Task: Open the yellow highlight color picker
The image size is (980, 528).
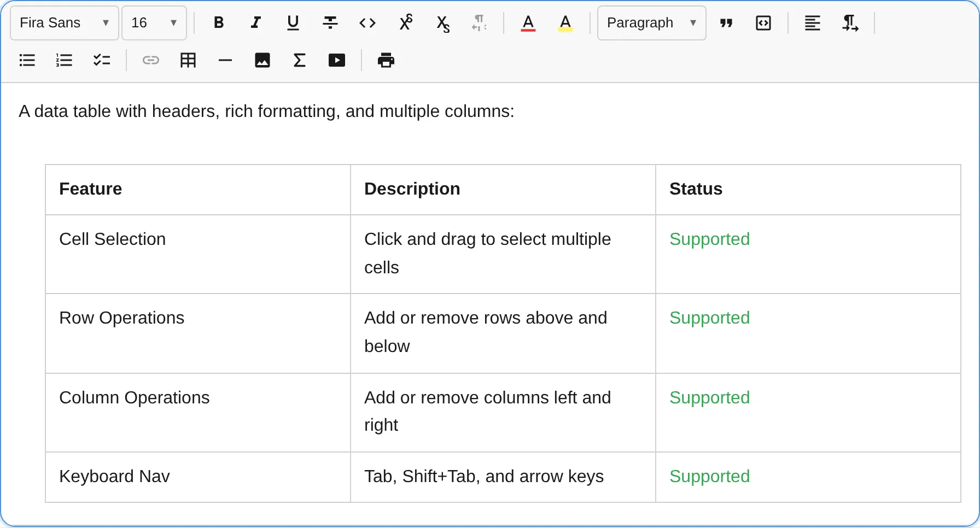Action: coord(565,23)
